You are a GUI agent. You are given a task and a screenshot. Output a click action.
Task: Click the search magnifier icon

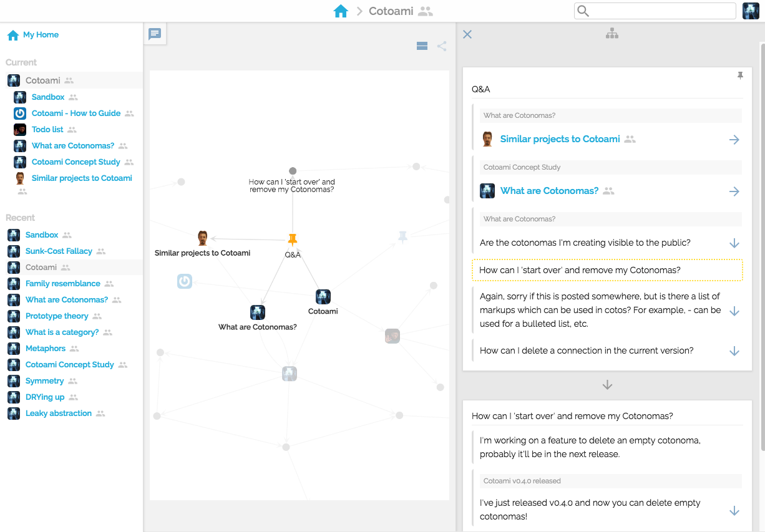pyautogui.click(x=583, y=11)
